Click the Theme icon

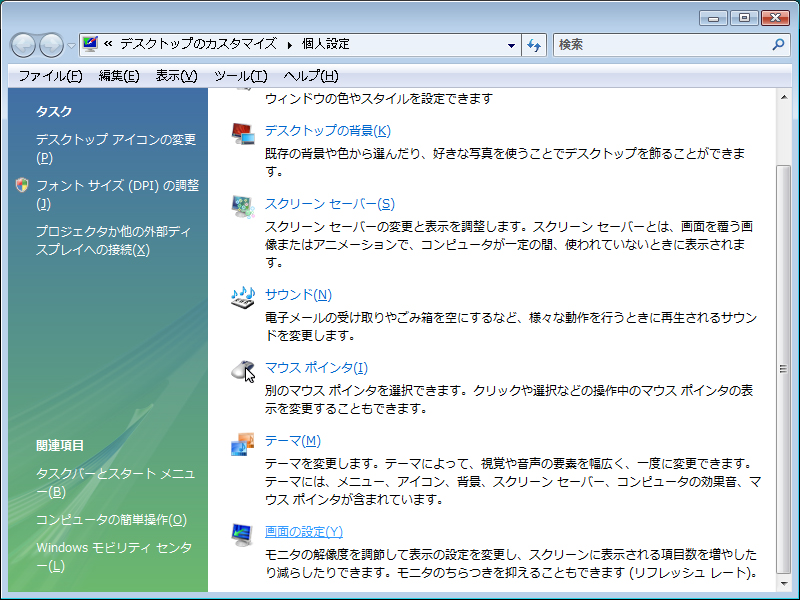pyautogui.click(x=243, y=444)
